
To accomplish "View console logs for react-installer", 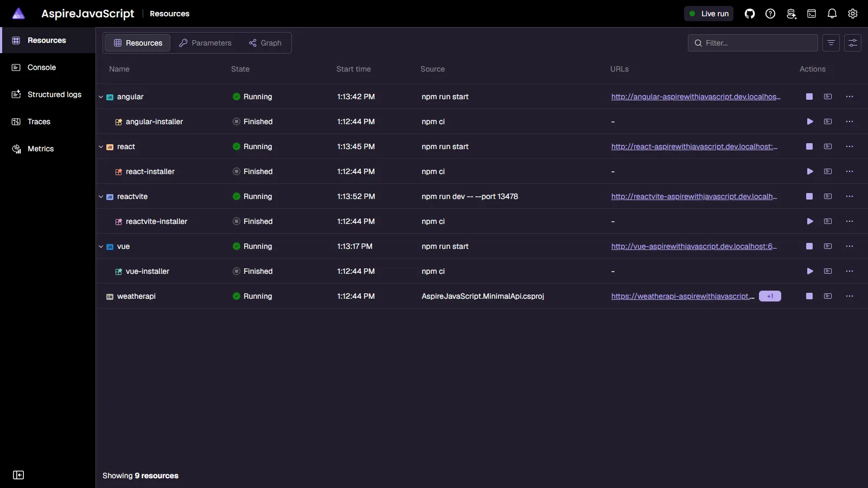I will [x=828, y=171].
